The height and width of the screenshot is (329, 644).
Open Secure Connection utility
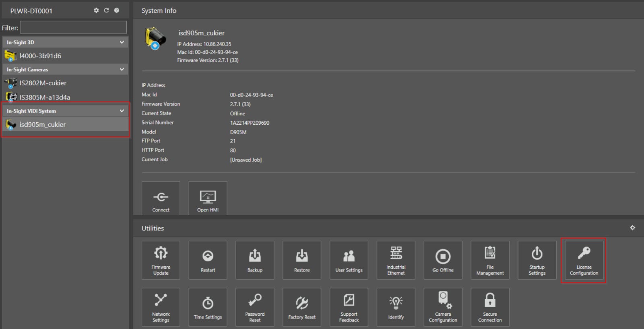[x=490, y=307]
